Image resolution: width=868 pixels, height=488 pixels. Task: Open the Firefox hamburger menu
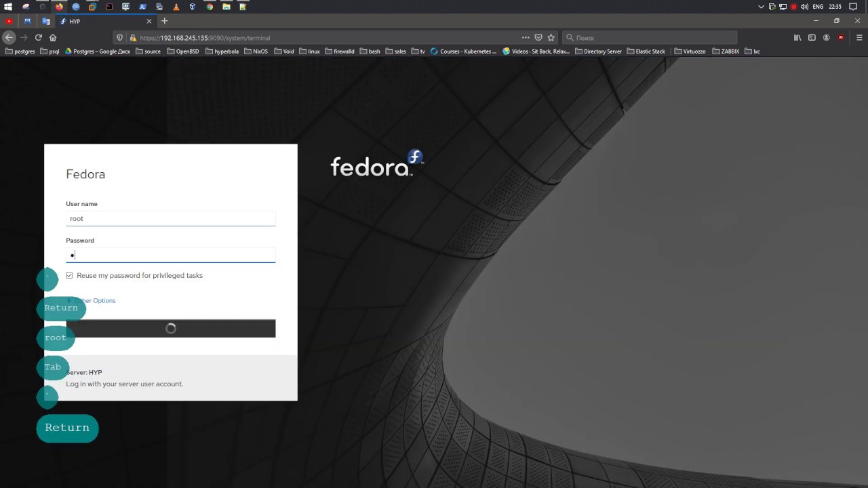click(859, 37)
